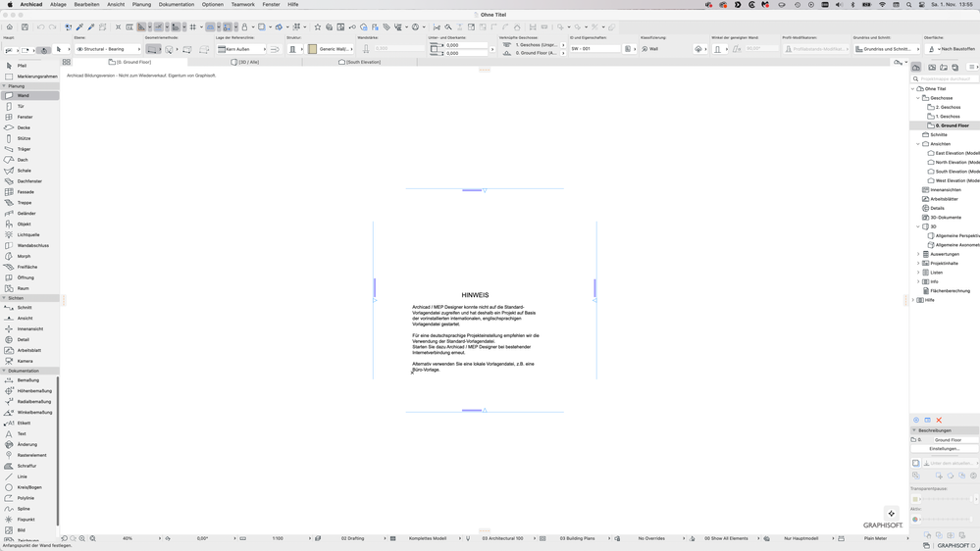This screenshot has height=551, width=980.
Task: Open the Kern Außen reference line dropdown
Action: point(241,49)
